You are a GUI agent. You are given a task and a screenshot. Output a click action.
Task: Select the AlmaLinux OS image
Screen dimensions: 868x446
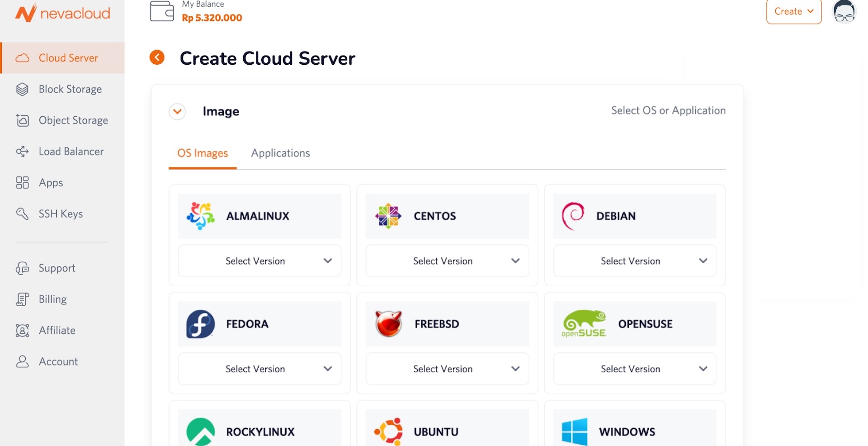pos(259,216)
